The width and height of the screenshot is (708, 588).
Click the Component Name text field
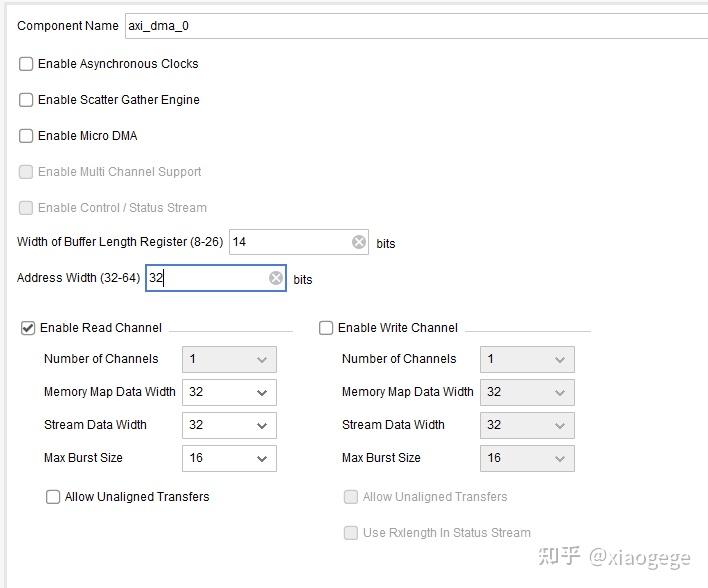400,26
